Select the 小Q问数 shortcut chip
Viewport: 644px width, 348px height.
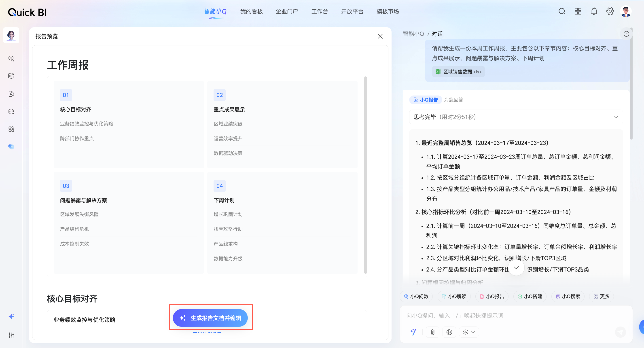[x=416, y=297]
